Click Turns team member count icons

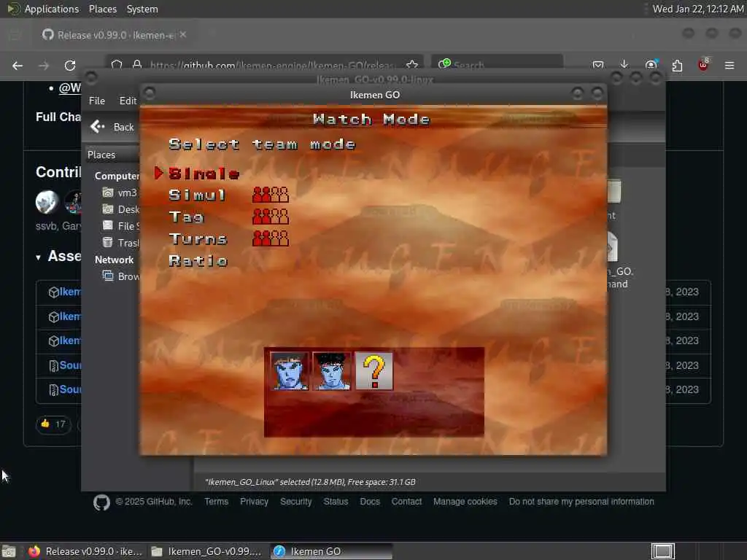tap(270, 238)
